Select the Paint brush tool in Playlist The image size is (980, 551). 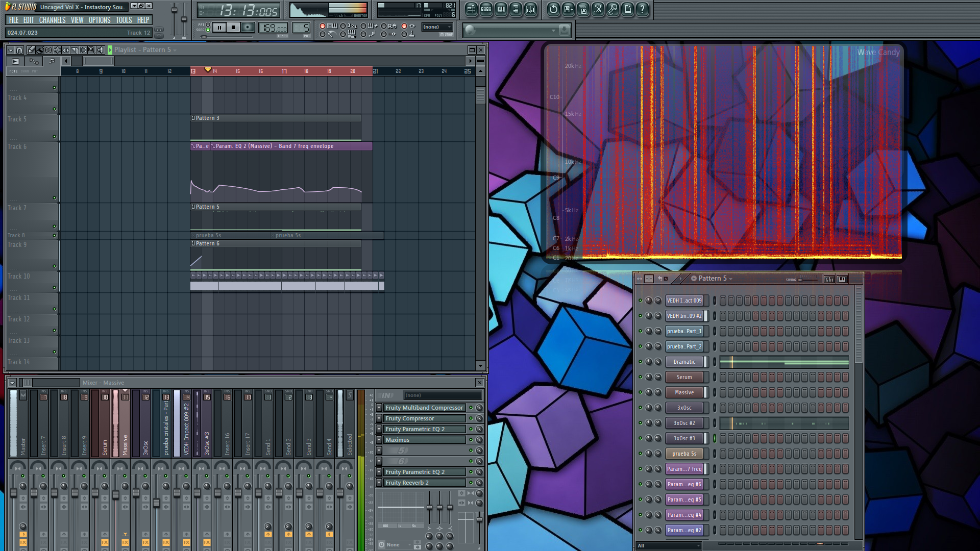[x=40, y=50]
